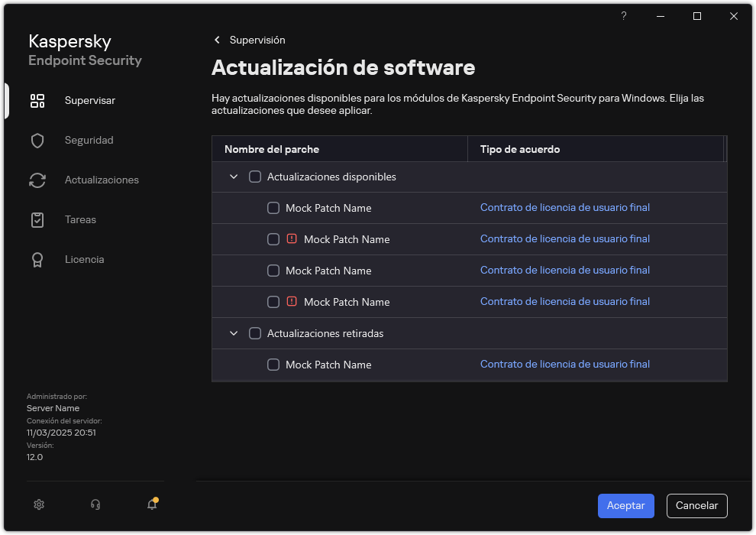Open technical support via the headset icon
756x535 pixels.
tap(95, 504)
